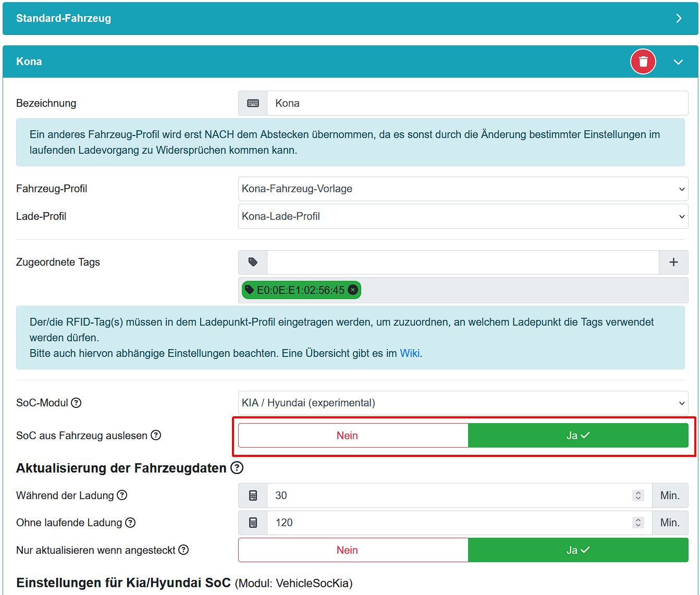Show help for SoC-Modul
The width and height of the screenshot is (700, 595).
point(76,403)
